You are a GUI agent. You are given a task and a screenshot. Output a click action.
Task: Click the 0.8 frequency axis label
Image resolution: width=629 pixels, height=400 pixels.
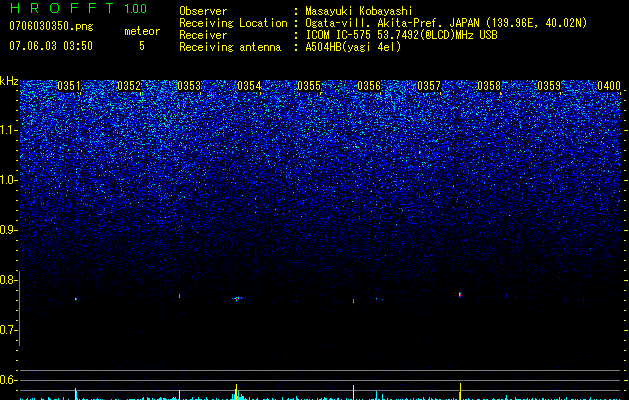tap(9, 280)
